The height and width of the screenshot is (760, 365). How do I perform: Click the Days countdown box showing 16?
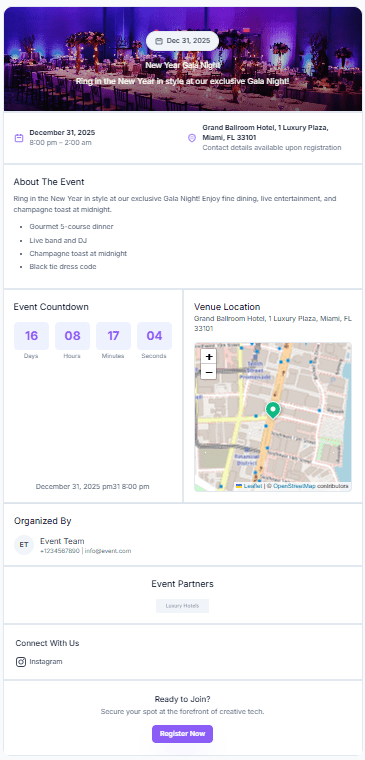point(32,336)
